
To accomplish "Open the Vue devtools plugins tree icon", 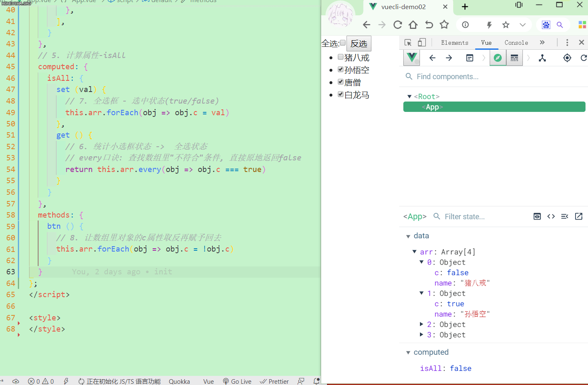I will pos(542,58).
